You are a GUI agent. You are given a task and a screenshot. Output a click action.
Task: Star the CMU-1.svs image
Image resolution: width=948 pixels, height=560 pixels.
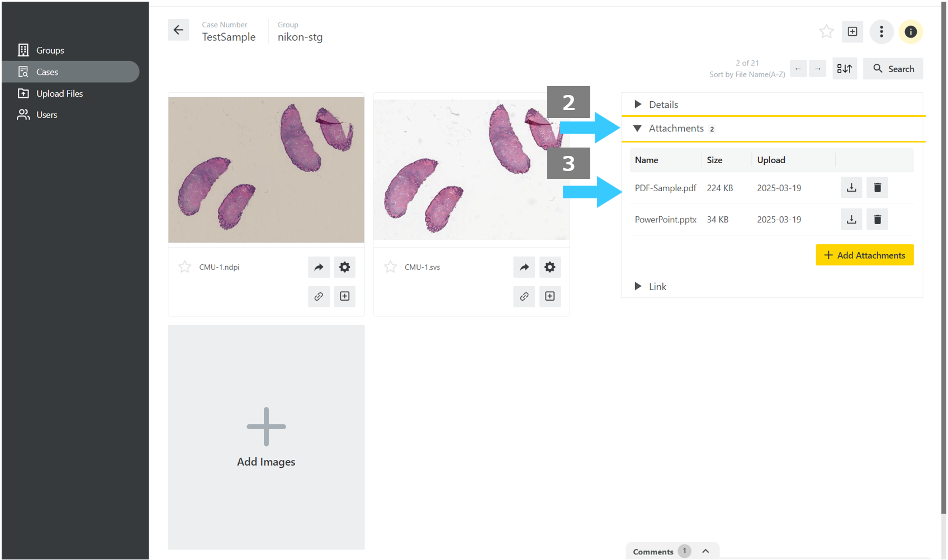(391, 267)
